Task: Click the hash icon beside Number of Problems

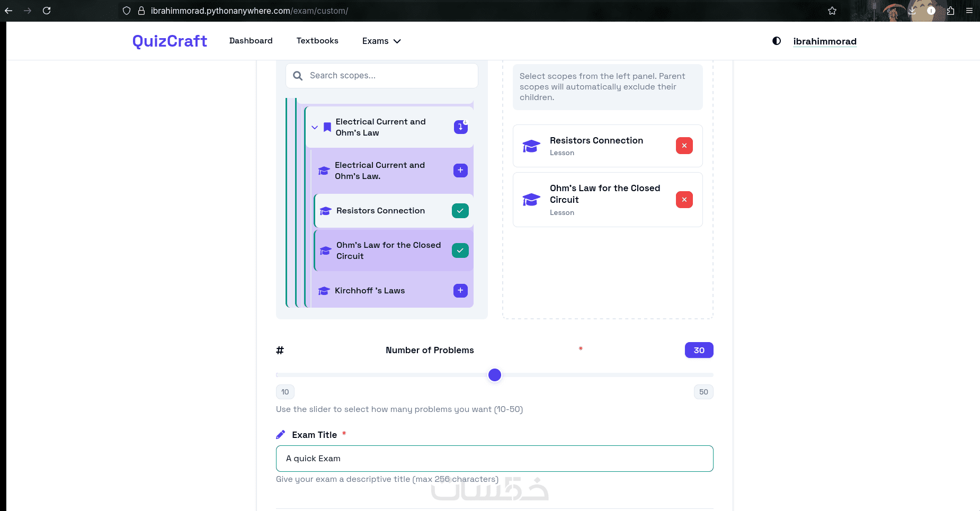Action: tap(280, 350)
